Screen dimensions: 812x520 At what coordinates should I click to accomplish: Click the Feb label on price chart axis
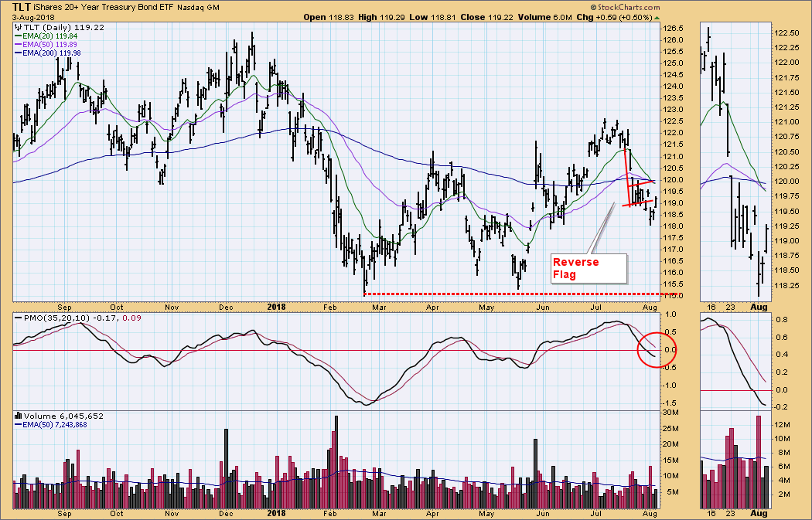[330, 307]
